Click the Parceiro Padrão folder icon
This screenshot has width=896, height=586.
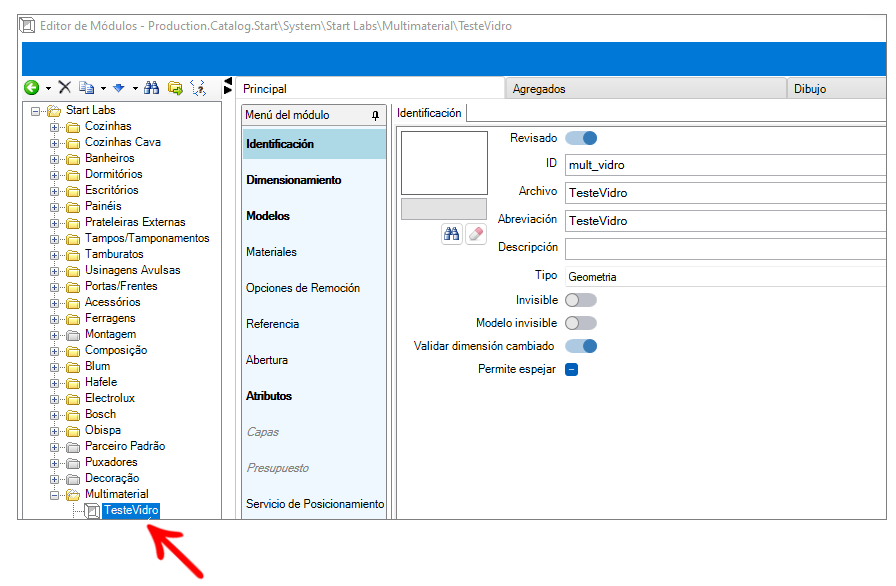click(73, 447)
